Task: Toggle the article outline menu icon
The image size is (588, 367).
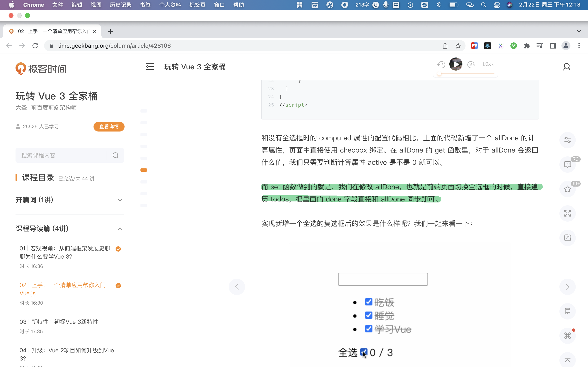Action: [150, 66]
